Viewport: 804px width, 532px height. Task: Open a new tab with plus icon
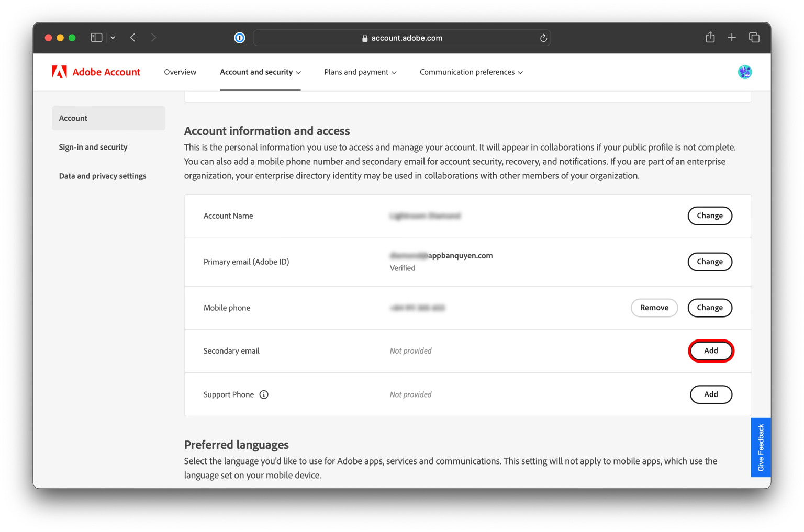[x=732, y=38]
